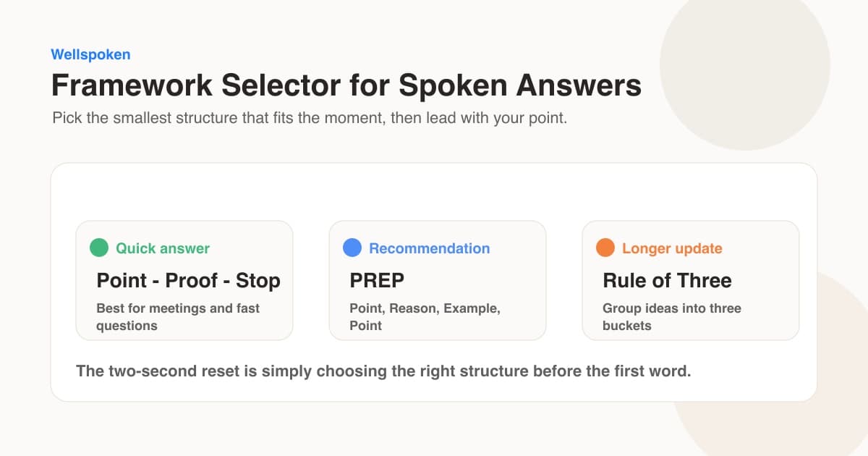The height and width of the screenshot is (456, 868).
Task: Choose the PREP framework heading
Action: [378, 281]
